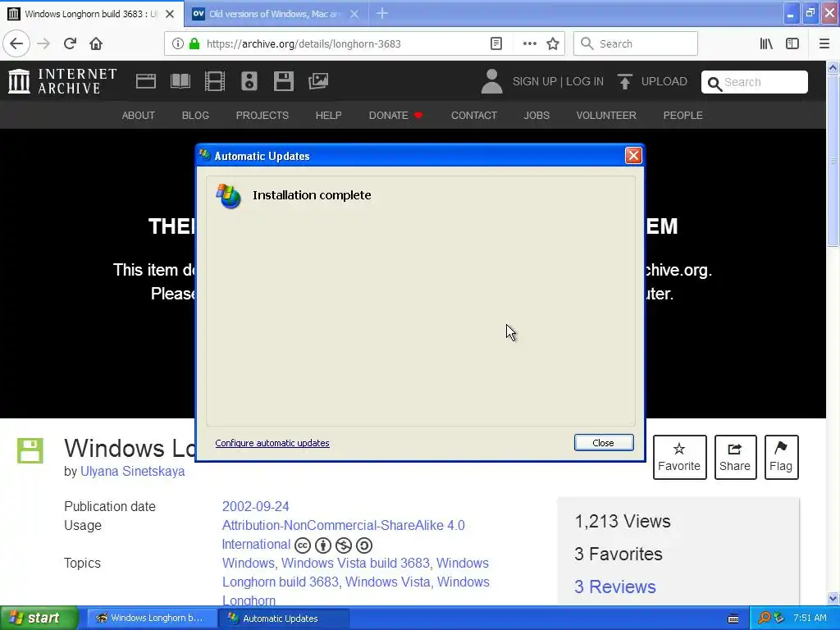Click the 2002-09-24 publication date link
The image size is (840, 630).
[256, 506]
